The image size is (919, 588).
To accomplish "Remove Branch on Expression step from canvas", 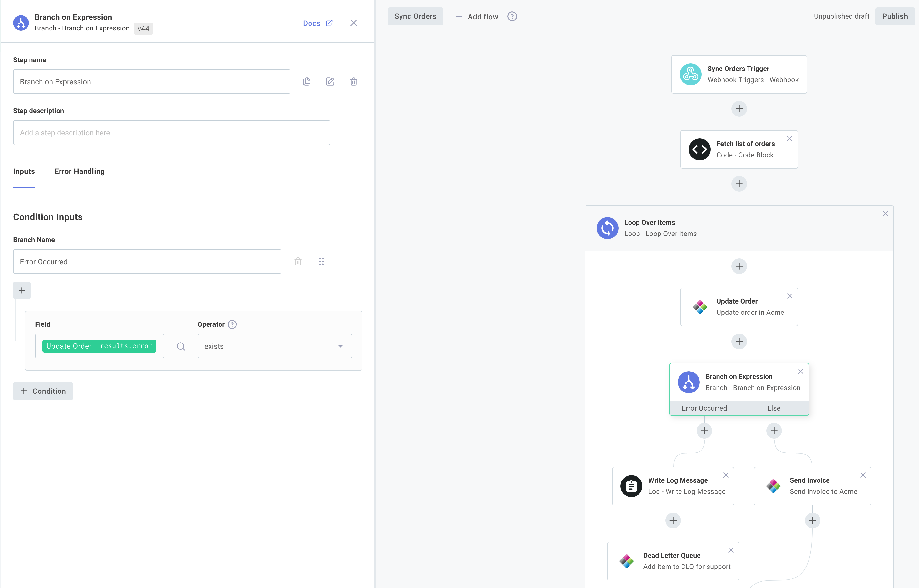I will 801,372.
